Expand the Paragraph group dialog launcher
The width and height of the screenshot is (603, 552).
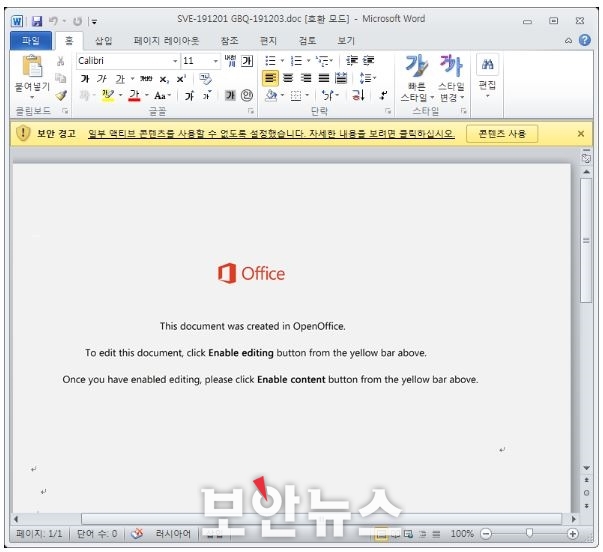pos(388,111)
